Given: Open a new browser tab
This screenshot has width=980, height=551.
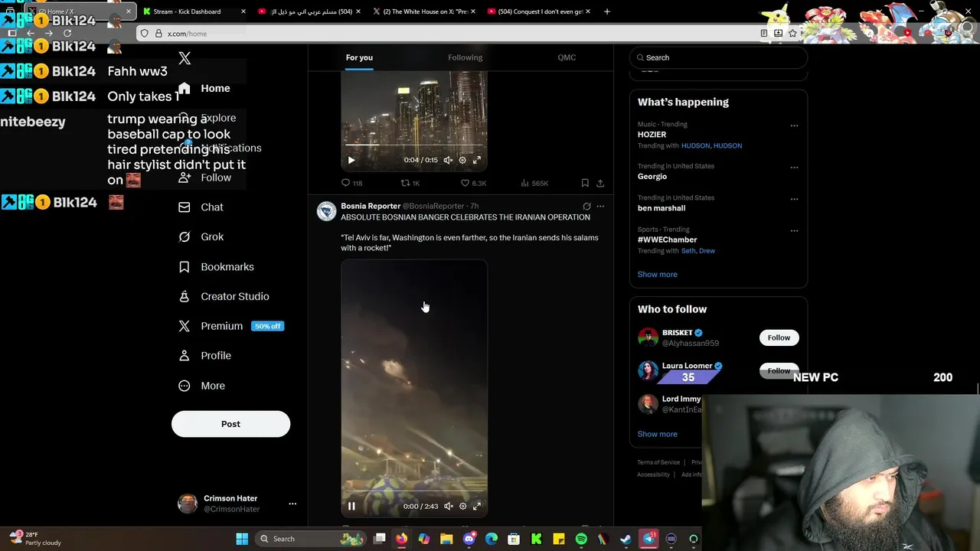Looking at the screenshot, I should tap(607, 11).
